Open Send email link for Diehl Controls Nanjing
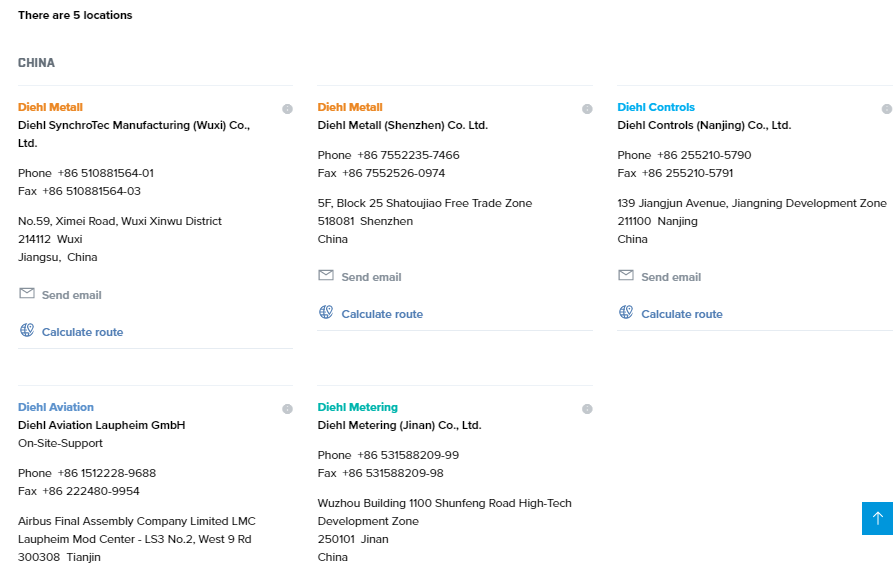The height and width of the screenshot is (568, 896). point(671,277)
